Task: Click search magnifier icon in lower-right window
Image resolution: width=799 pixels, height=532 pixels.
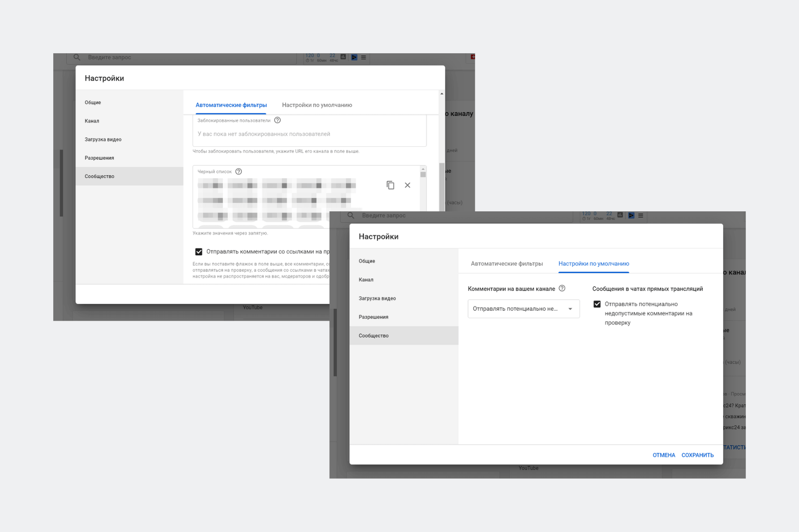Action: click(x=351, y=215)
